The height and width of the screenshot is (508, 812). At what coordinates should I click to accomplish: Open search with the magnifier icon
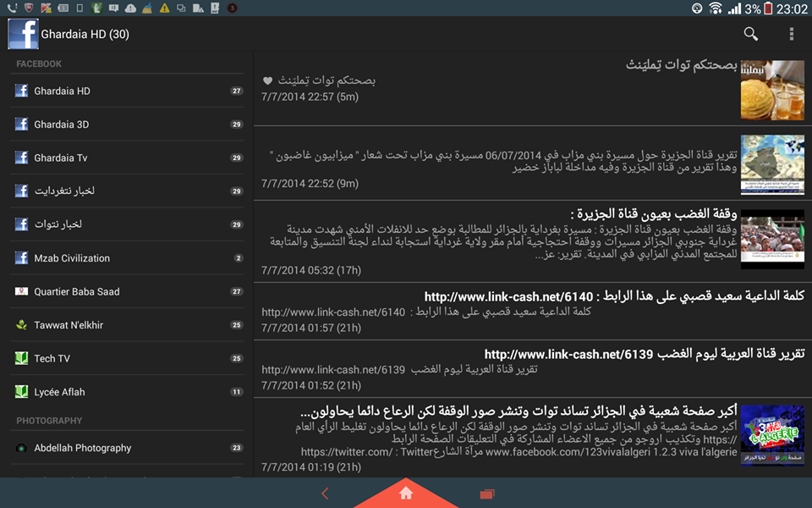pos(751,34)
